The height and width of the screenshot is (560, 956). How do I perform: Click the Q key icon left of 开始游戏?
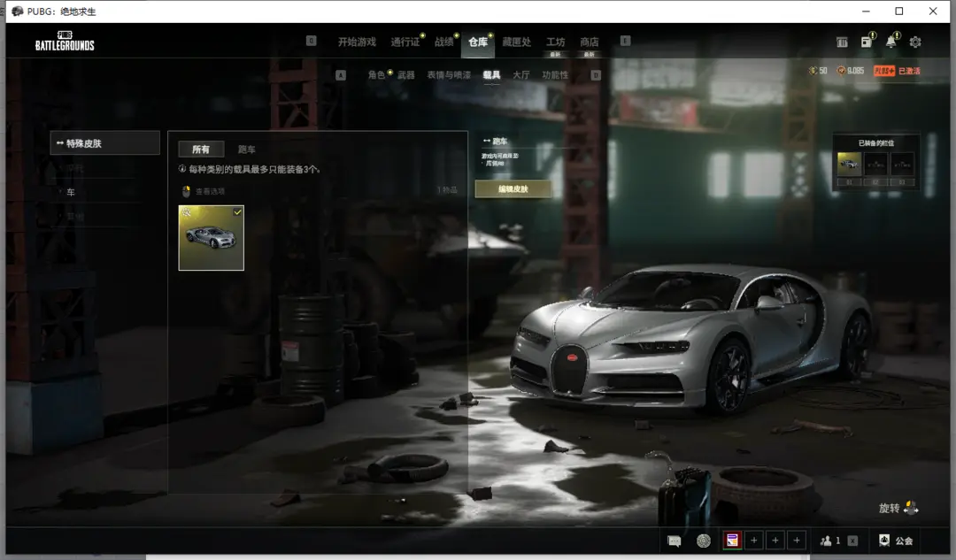(311, 41)
